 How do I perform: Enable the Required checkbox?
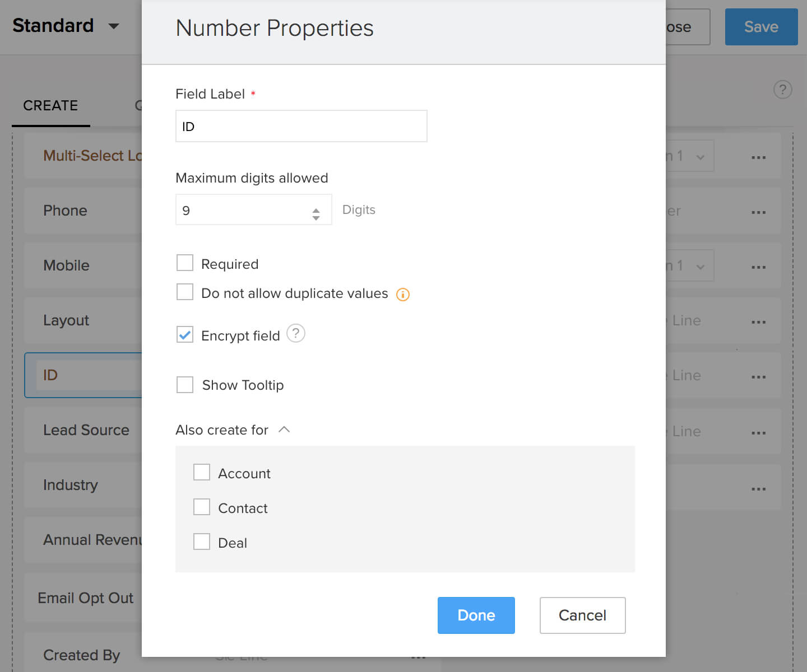[185, 263]
